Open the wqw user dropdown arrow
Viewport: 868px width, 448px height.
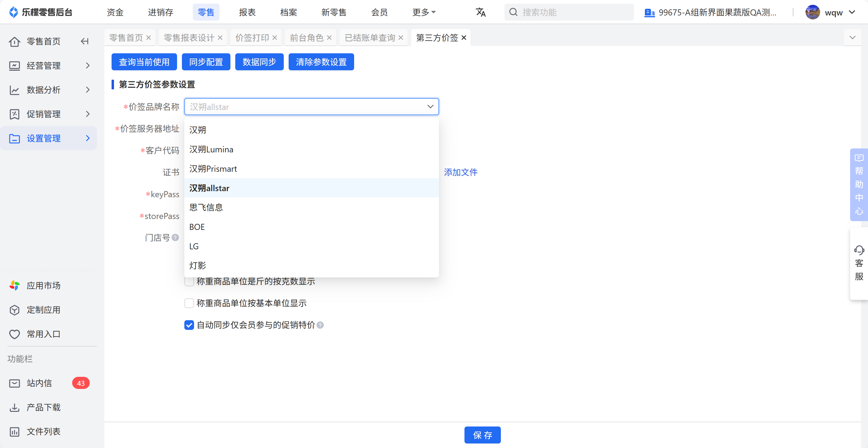(852, 12)
